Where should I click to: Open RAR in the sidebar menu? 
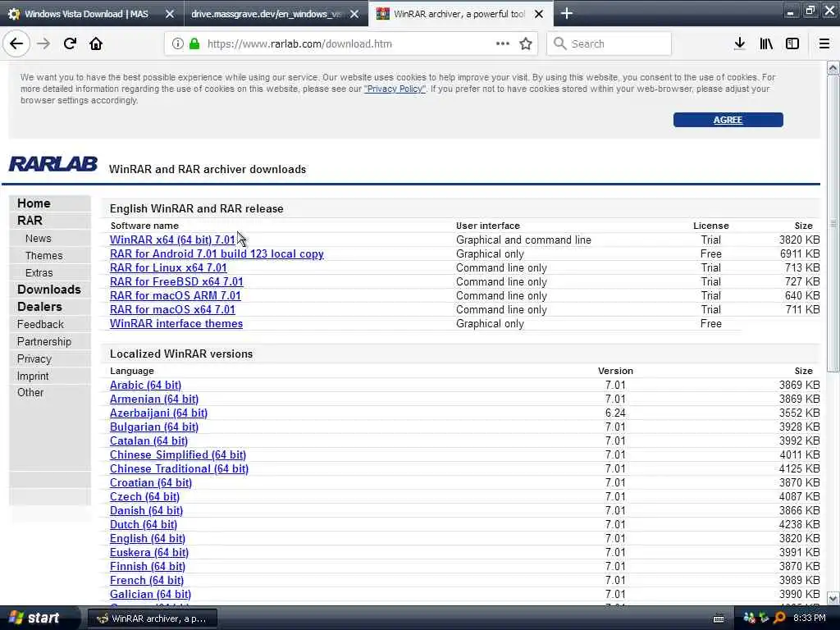tap(30, 221)
